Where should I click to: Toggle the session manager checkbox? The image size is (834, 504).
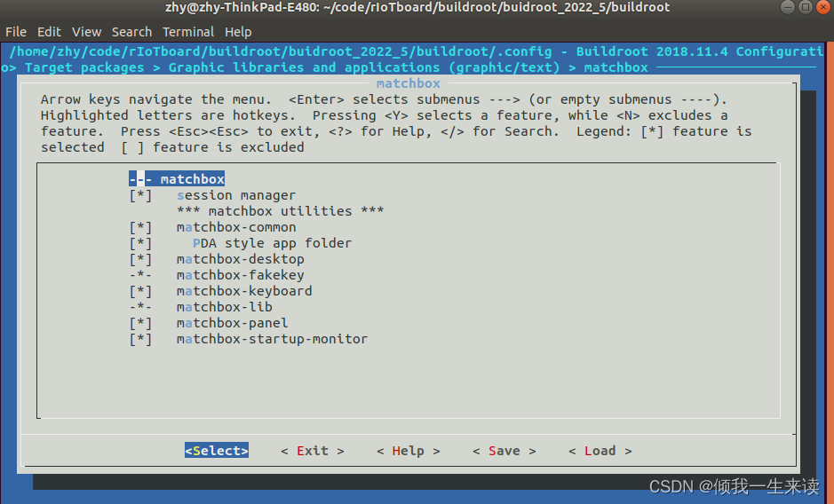coord(140,195)
